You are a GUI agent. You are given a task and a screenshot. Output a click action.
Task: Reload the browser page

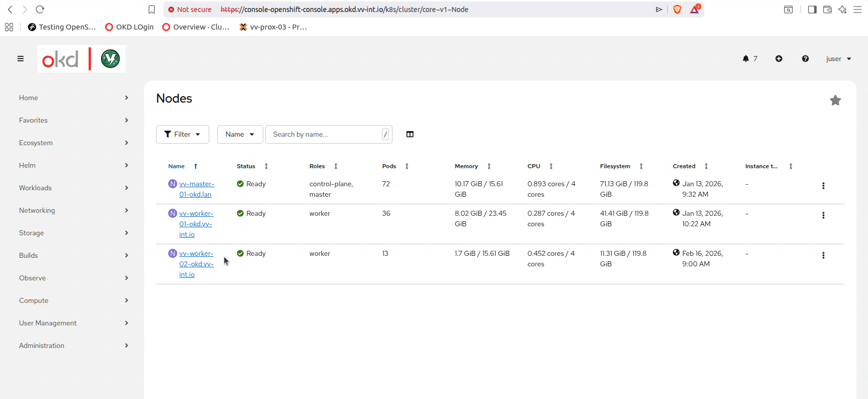[40, 10]
